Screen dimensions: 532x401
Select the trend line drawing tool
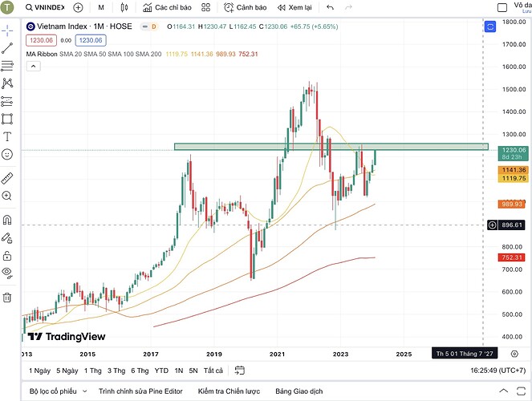pyautogui.click(x=7, y=47)
